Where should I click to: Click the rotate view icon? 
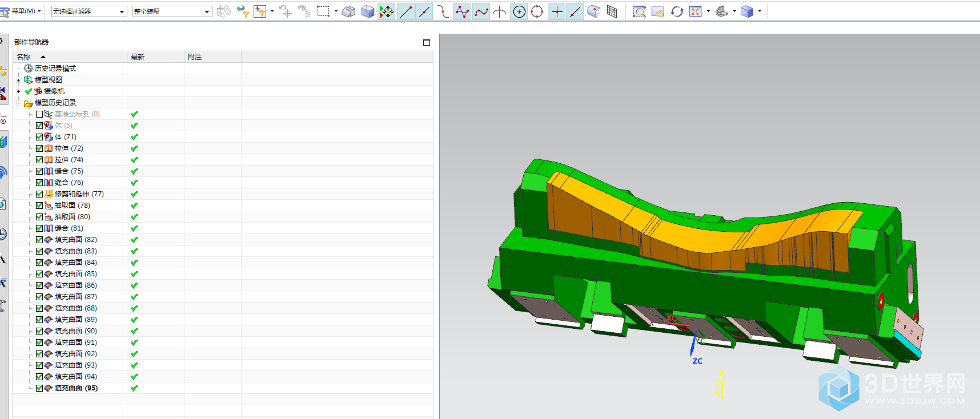tap(677, 11)
